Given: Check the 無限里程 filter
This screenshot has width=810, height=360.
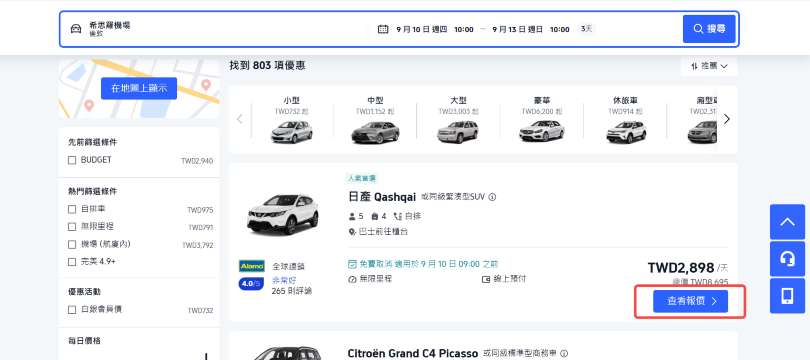Looking at the screenshot, I should (72, 227).
